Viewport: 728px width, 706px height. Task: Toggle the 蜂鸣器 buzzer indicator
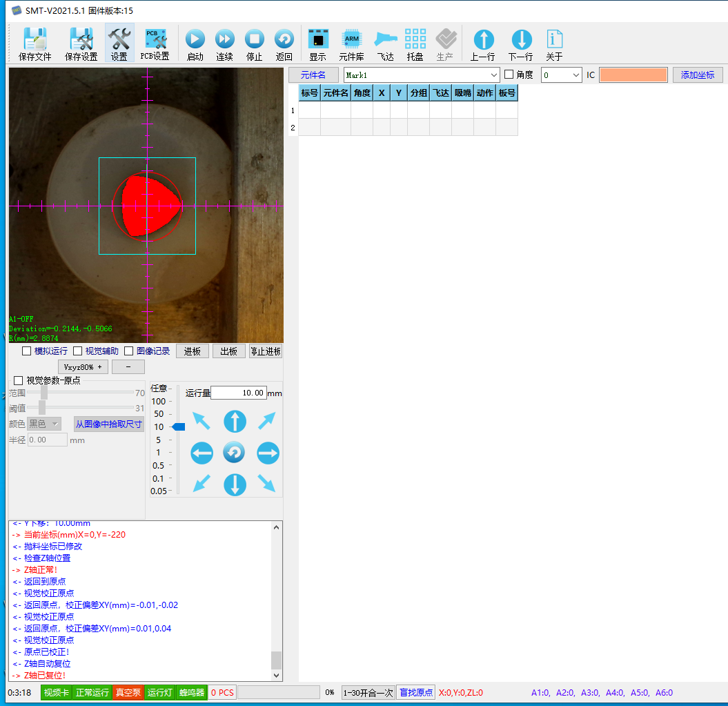tap(192, 692)
